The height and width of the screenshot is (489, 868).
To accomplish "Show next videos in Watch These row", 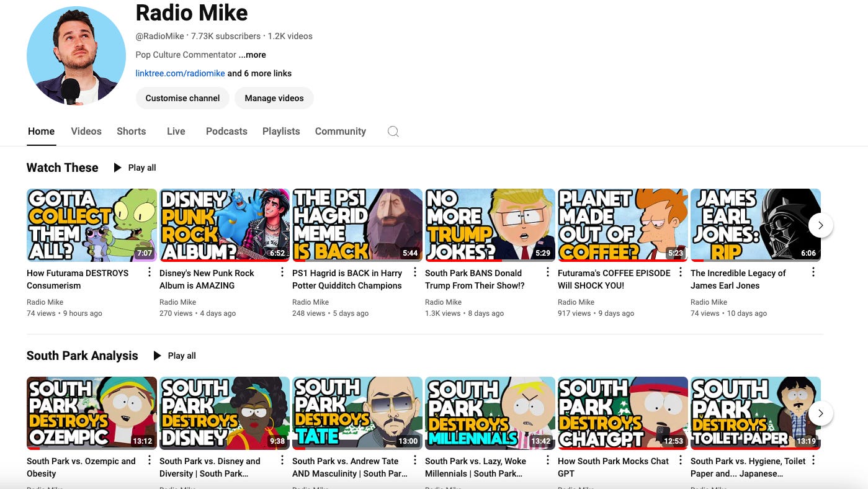I will pyautogui.click(x=820, y=225).
